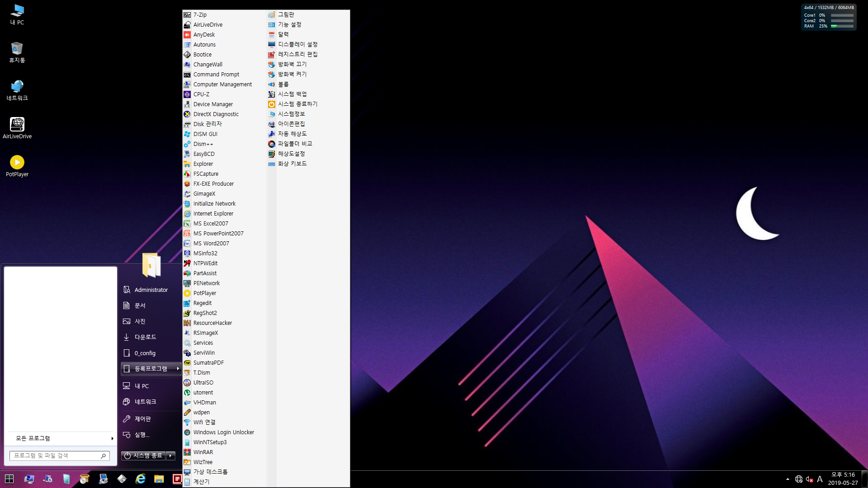This screenshot has width=868, height=488.
Task: Click the Internet Explorer taskbar icon
Action: tap(141, 479)
